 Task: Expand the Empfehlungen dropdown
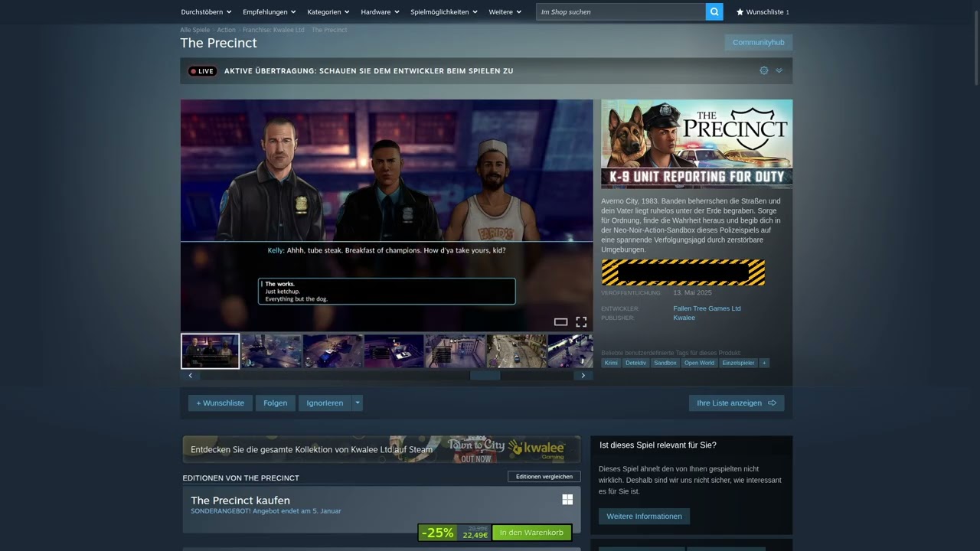[x=269, y=12]
